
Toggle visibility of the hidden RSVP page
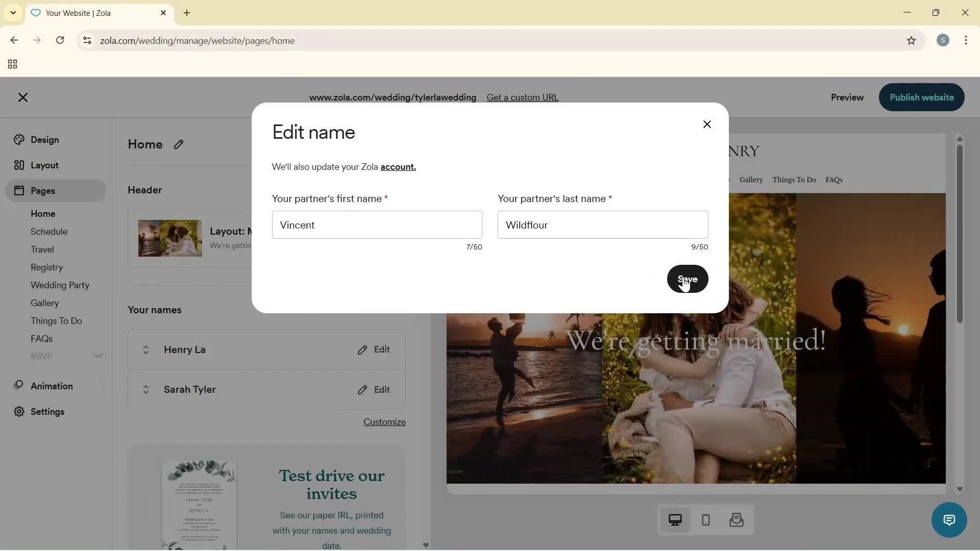pyautogui.click(x=98, y=356)
